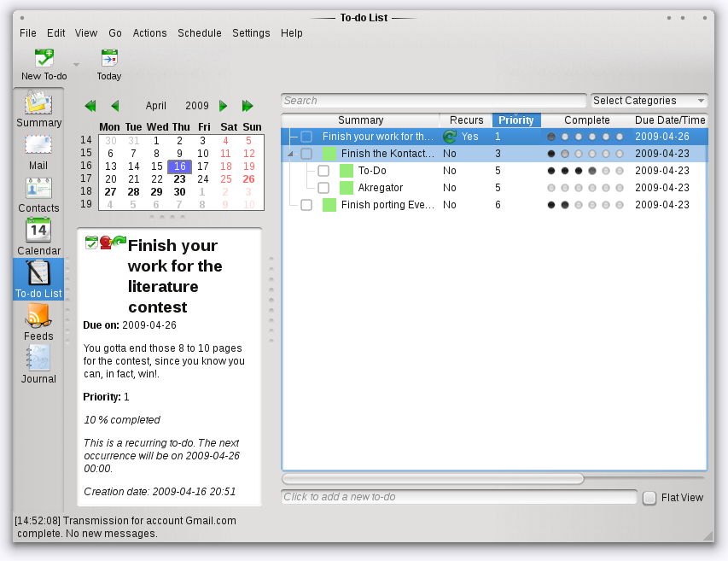Image resolution: width=728 pixels, height=561 pixels.
Task: Open the Edit menu
Action: pyautogui.click(x=55, y=33)
